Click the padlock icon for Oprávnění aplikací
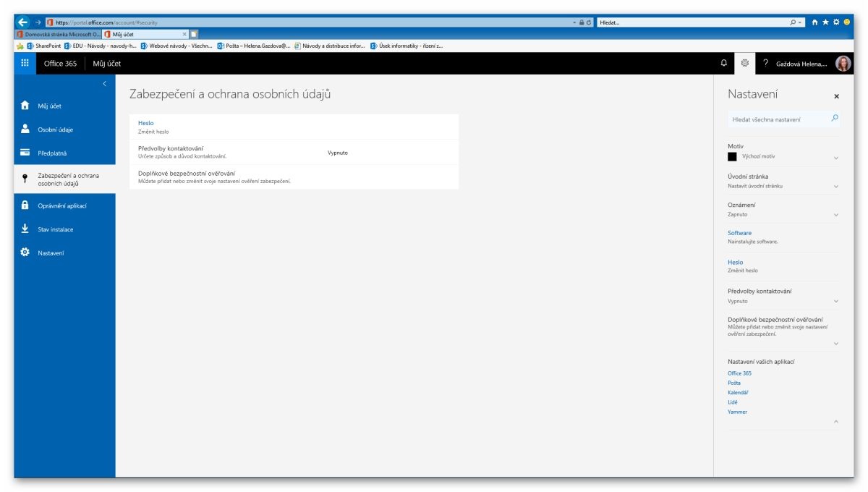 pyautogui.click(x=25, y=205)
